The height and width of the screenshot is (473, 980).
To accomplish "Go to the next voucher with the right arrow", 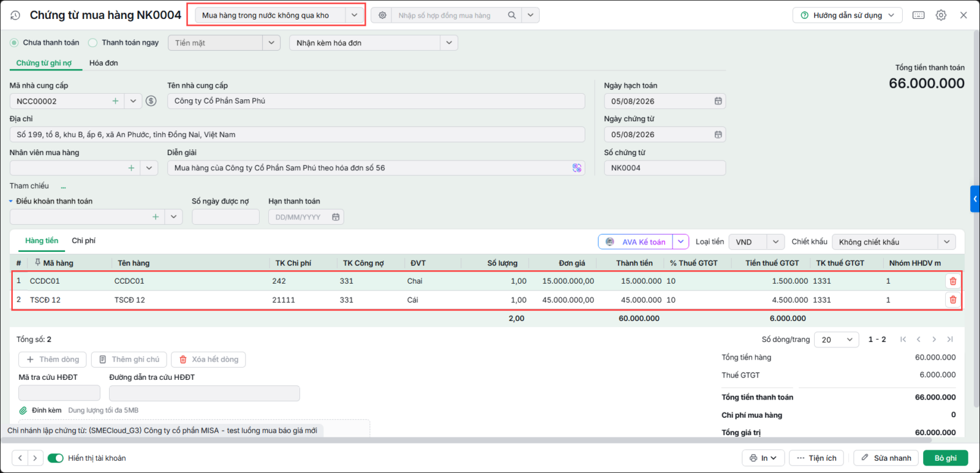I will (x=35, y=458).
